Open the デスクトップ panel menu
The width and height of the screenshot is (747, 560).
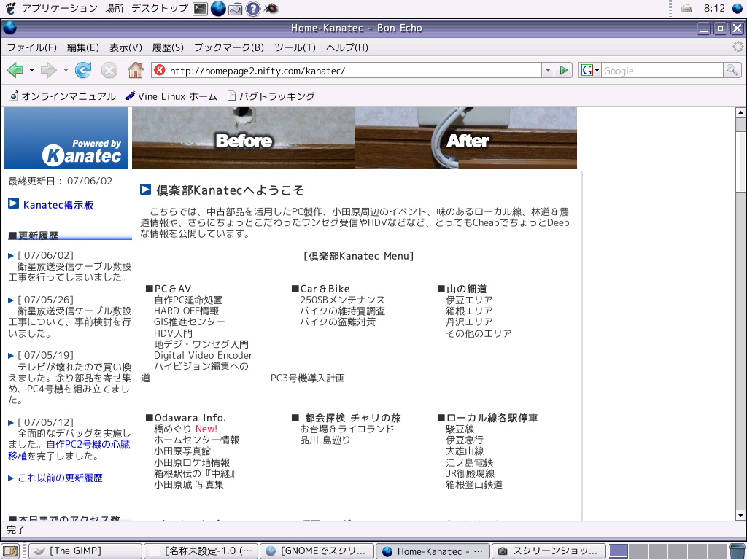coord(160,8)
